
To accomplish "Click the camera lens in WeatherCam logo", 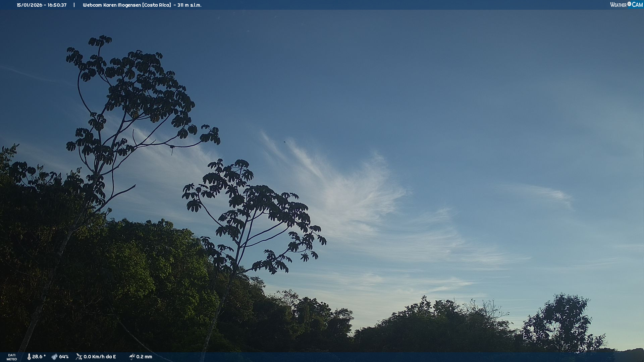I will click(x=629, y=4).
